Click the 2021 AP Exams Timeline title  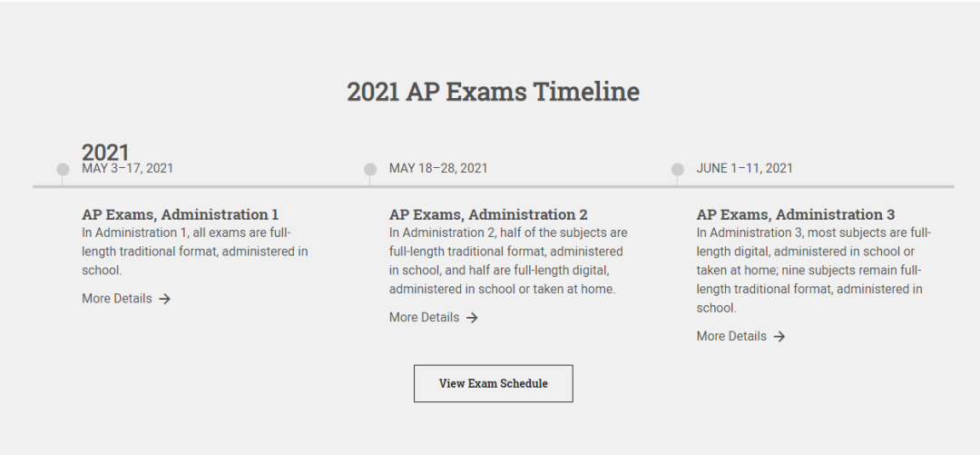coord(493,92)
